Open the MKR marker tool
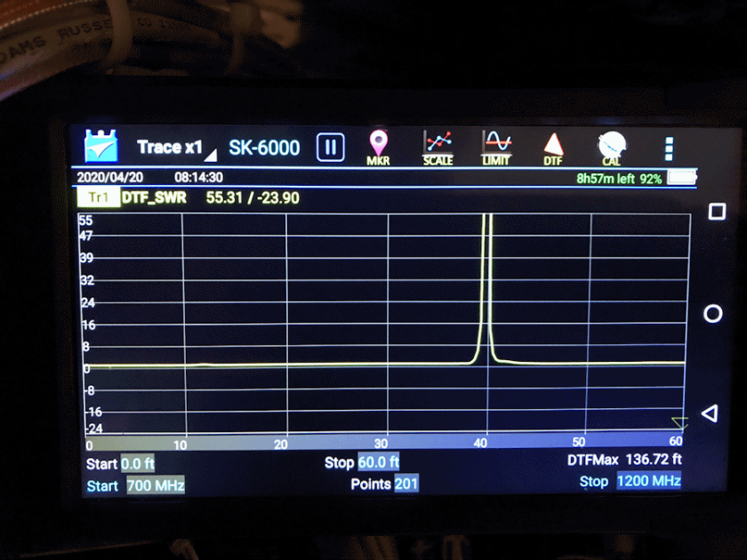This screenshot has height=560, width=747. click(379, 148)
